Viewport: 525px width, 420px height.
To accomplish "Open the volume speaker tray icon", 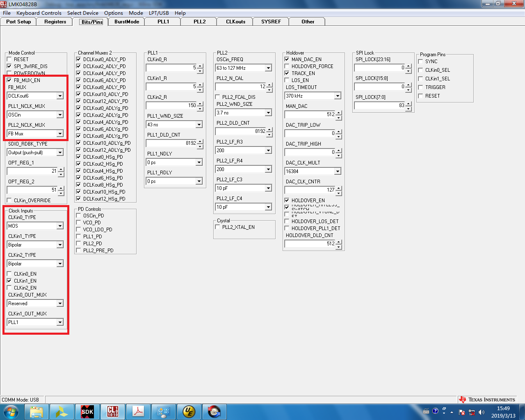I will coord(482,412).
